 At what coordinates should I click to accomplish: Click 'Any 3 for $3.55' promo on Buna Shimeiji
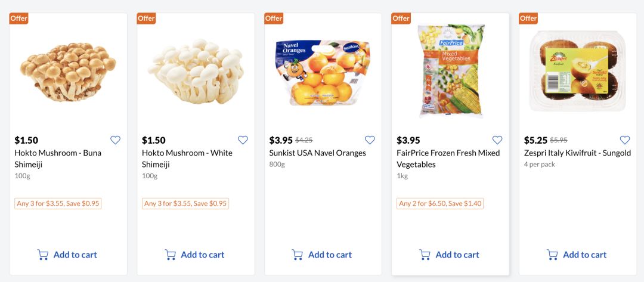click(58, 203)
